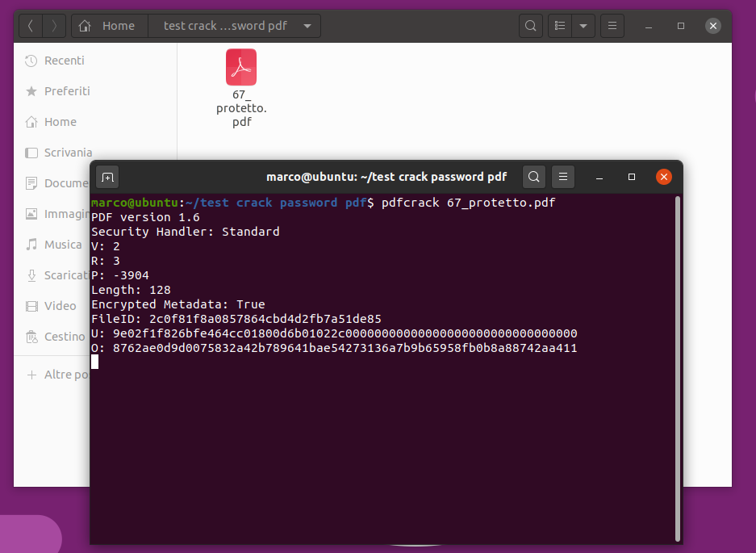Open the terminal hamburger menu
756x553 pixels.
point(562,177)
